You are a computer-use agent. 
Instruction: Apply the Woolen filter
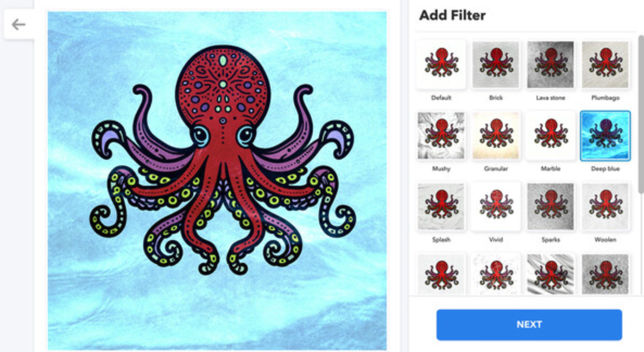point(605,206)
